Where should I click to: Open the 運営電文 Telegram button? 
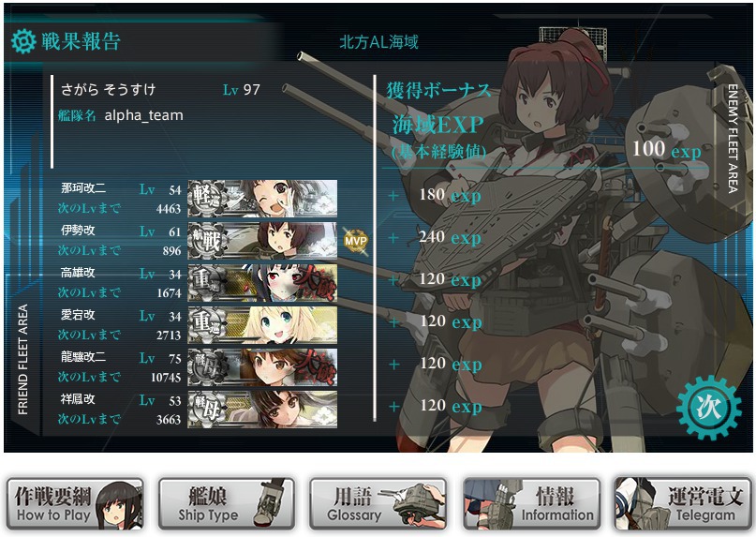pos(682,504)
